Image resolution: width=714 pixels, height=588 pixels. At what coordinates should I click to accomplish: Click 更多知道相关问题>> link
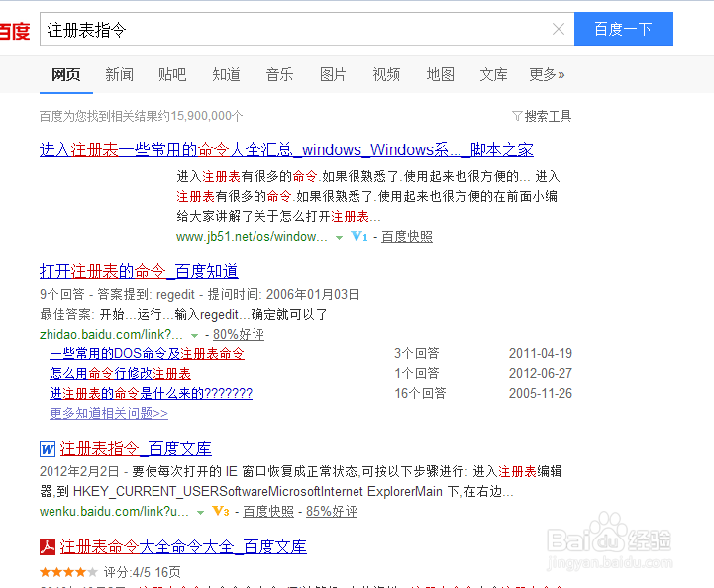[109, 413]
